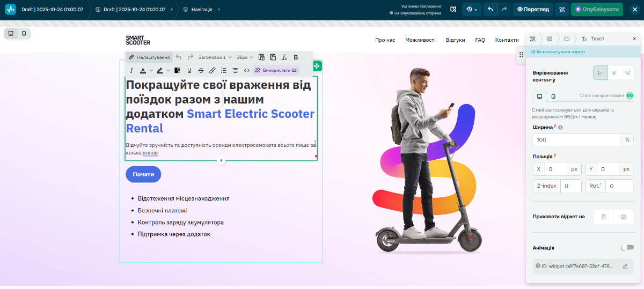Click the green move widget handle

(317, 66)
